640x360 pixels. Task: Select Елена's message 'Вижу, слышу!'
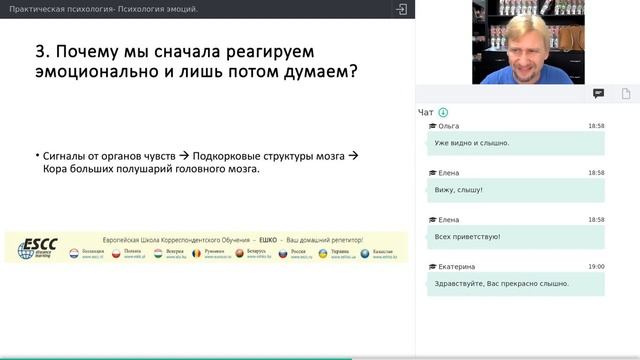point(516,190)
